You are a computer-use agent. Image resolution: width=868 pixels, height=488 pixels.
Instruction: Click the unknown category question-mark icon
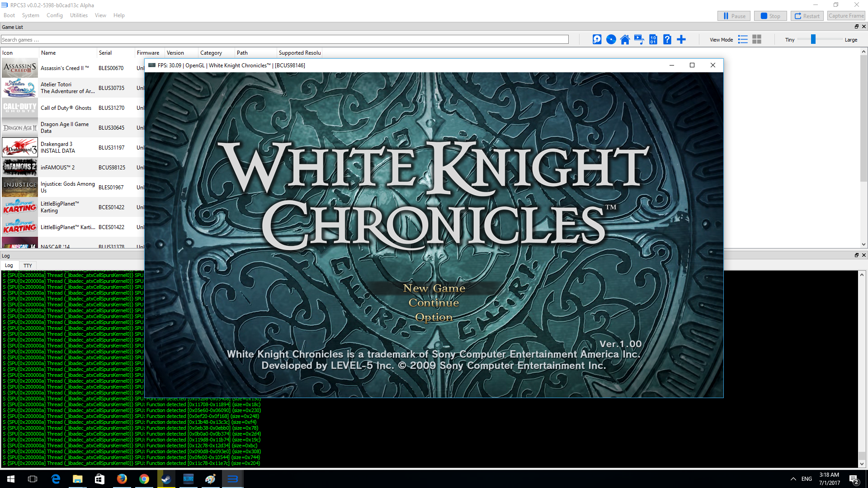tap(667, 40)
